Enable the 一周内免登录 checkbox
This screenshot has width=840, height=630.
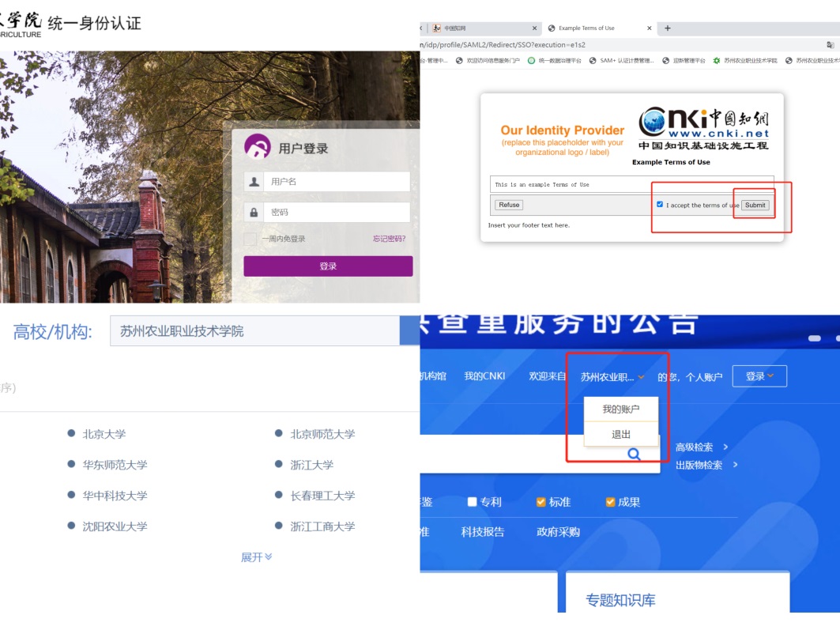tap(250, 239)
